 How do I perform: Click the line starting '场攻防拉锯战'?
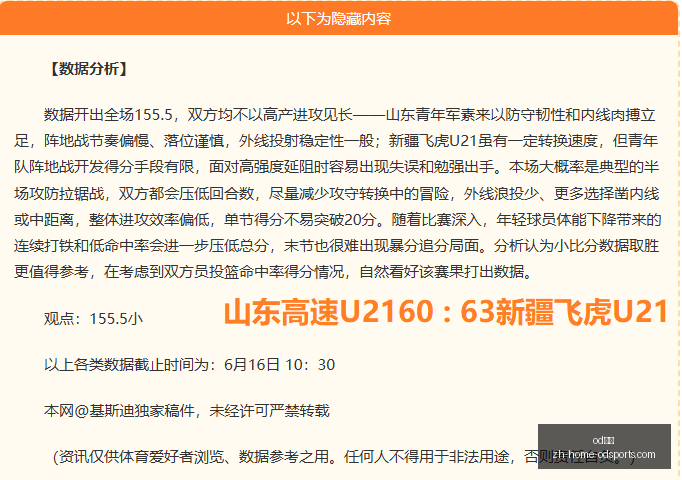(x=336, y=193)
